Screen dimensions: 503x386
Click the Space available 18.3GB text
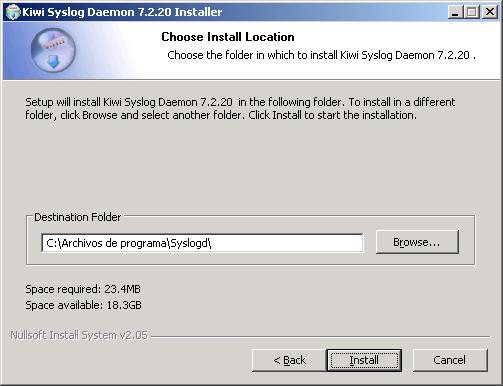(x=83, y=305)
